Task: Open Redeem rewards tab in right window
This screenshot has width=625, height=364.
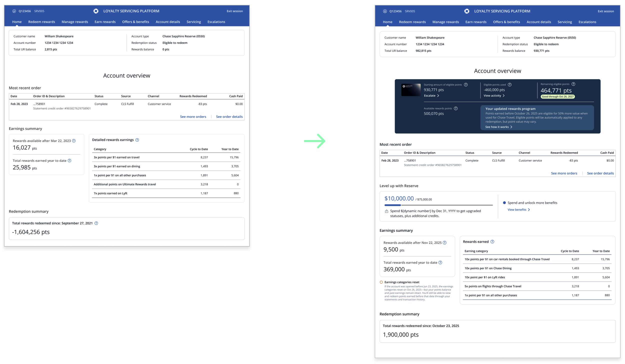Action: pyautogui.click(x=412, y=22)
